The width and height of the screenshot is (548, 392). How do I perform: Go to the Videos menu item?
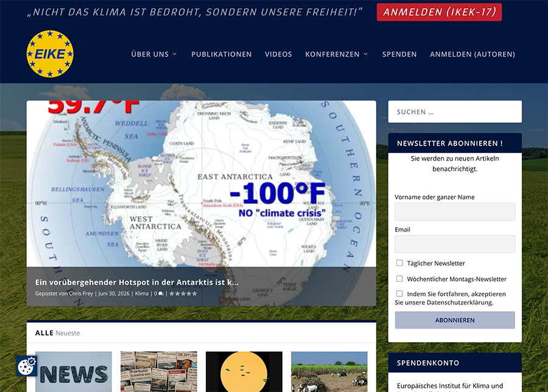pyautogui.click(x=278, y=54)
